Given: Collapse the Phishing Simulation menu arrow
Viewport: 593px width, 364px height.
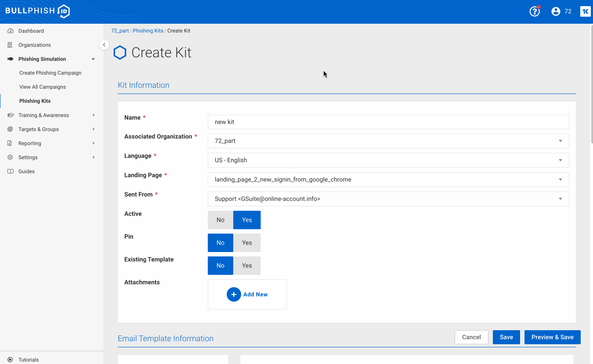Looking at the screenshot, I should pyautogui.click(x=93, y=59).
